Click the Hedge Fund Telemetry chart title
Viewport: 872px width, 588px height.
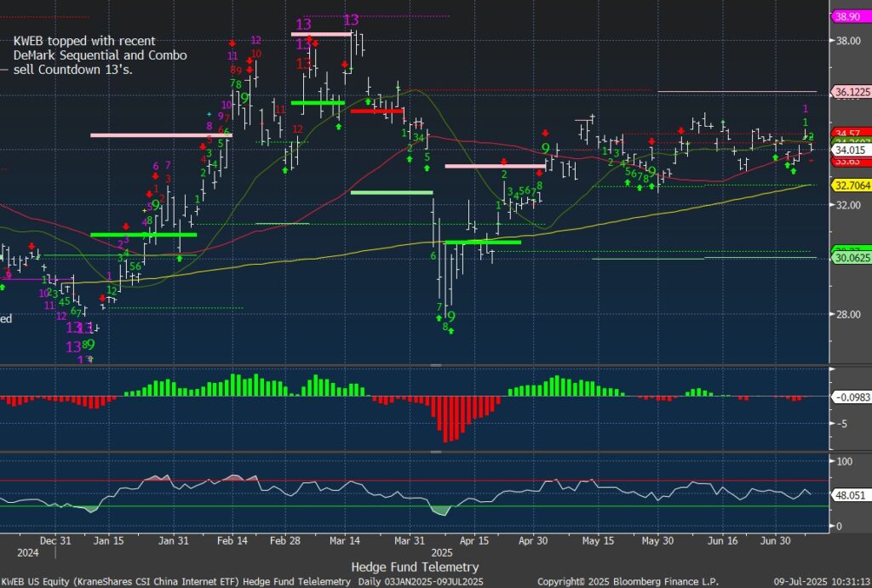[415, 567]
